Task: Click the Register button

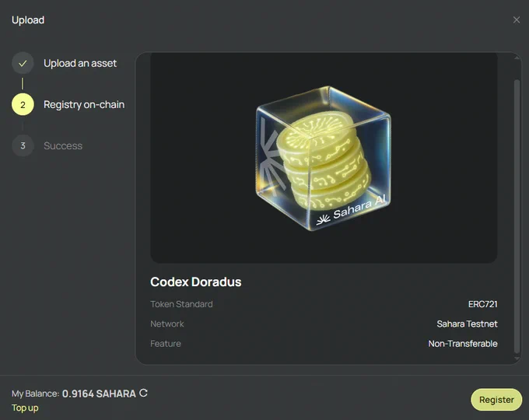Action: (496, 400)
